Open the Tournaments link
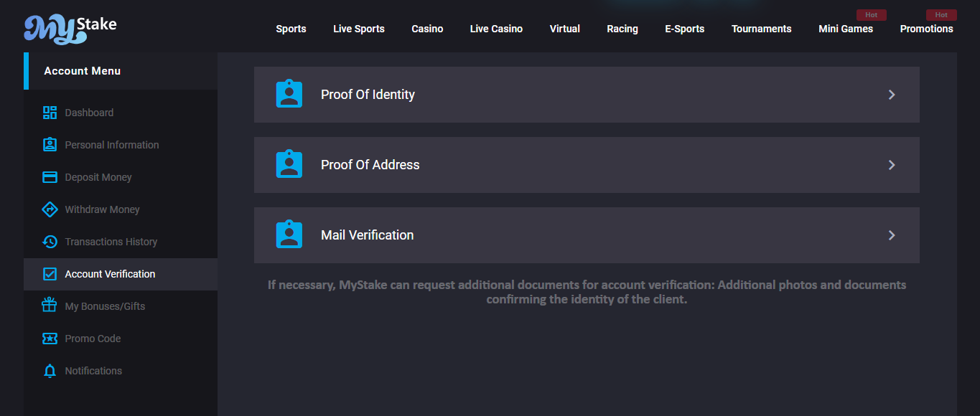Screen dimensions: 980x416 point(761,29)
